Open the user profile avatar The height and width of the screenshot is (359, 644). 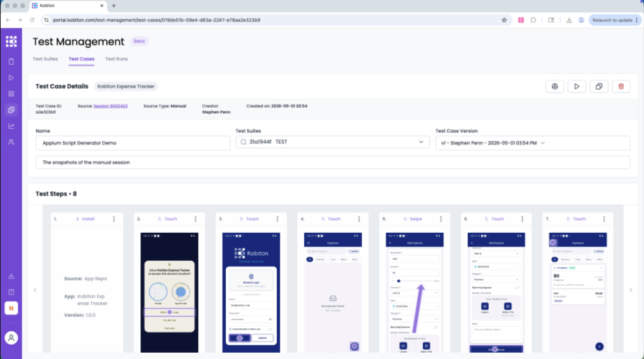tap(11, 338)
